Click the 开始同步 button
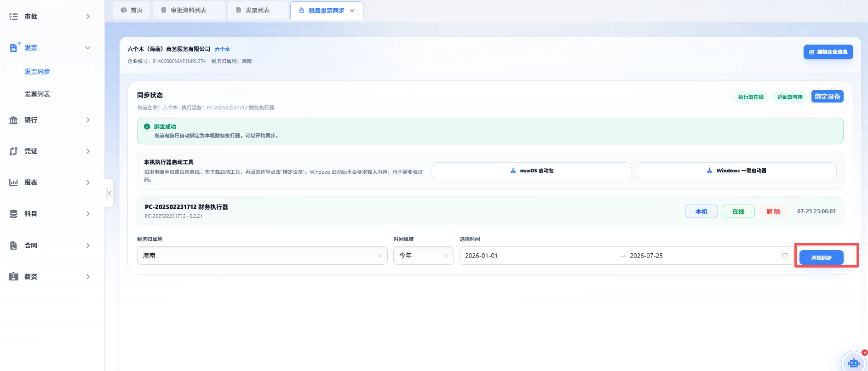The image size is (868, 371). coord(821,257)
